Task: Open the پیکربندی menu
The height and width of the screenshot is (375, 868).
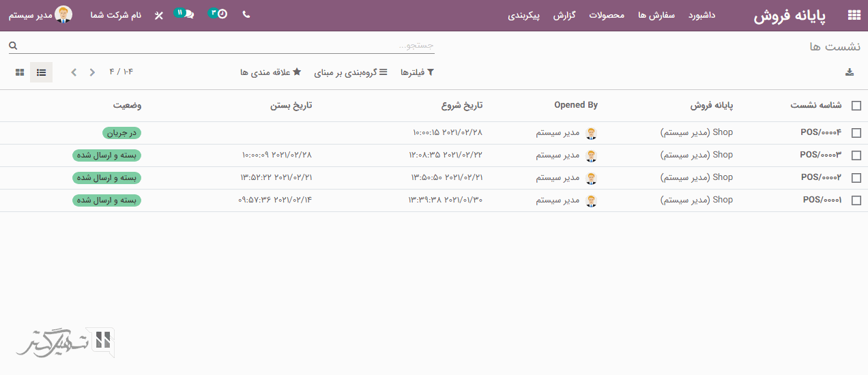Action: coord(524,15)
